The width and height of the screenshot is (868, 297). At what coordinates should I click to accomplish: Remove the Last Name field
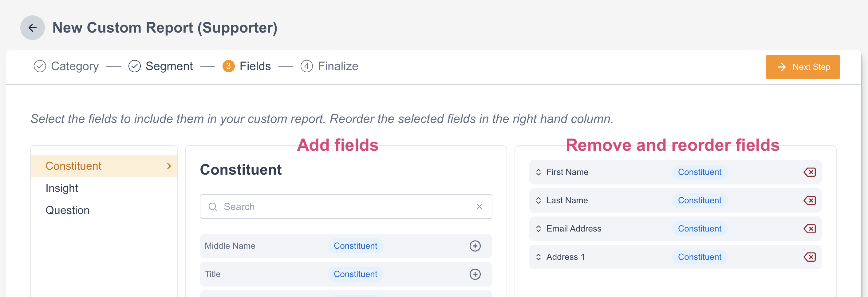pyautogui.click(x=809, y=200)
